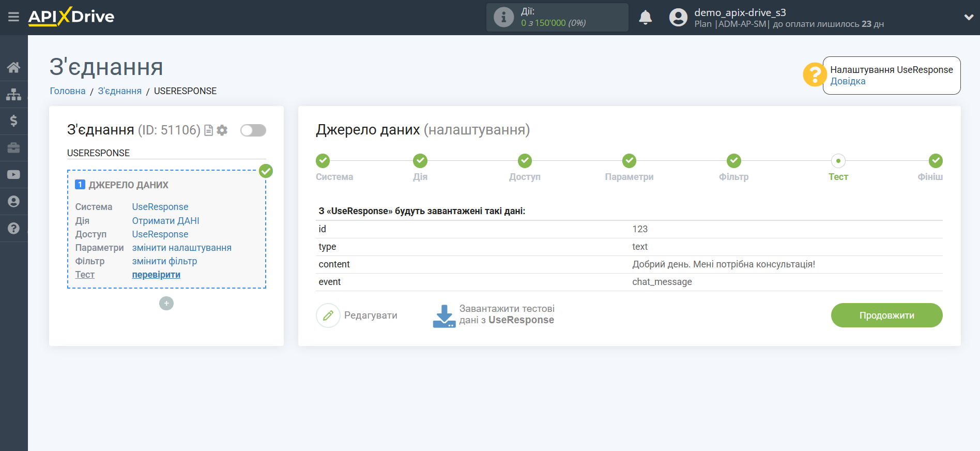Screen dimensions: 980x451
Task: Click the USERESPONSE connection name field
Action: click(166, 153)
